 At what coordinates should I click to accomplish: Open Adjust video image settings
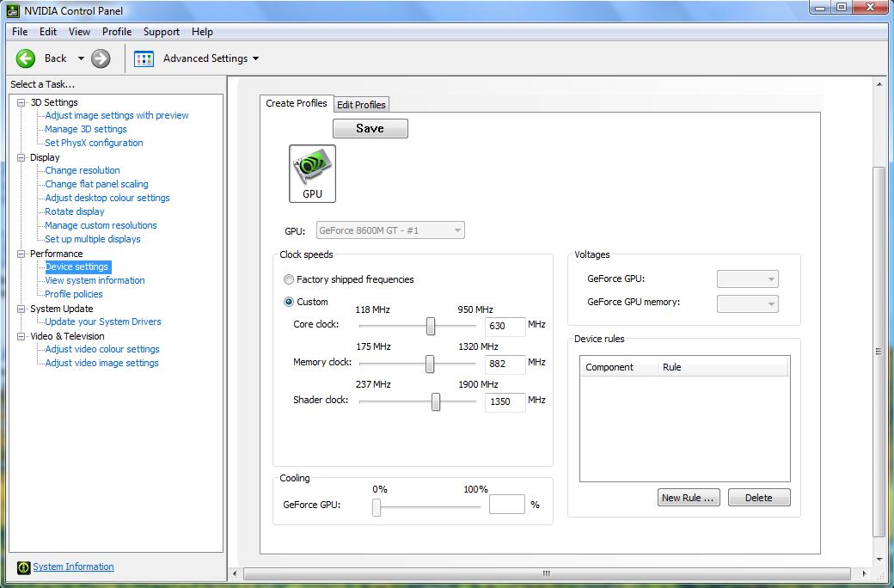coord(102,362)
